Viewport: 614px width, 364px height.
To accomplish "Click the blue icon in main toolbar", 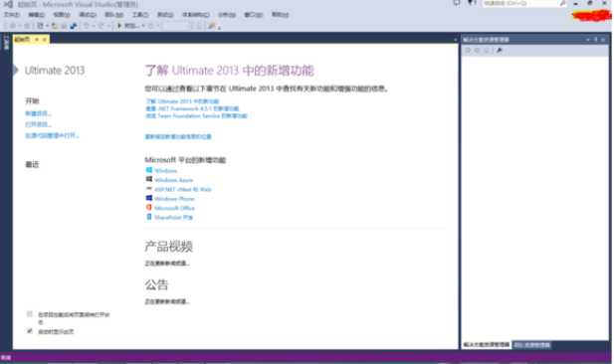I will click(74, 26).
